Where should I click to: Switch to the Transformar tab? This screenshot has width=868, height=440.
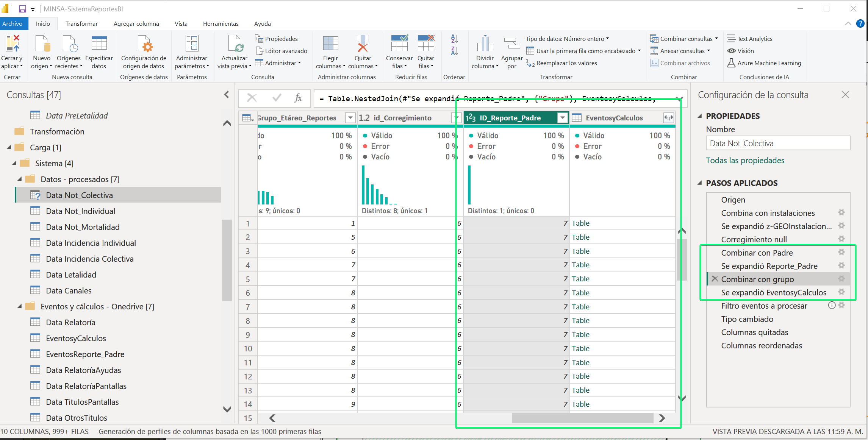tap(81, 23)
